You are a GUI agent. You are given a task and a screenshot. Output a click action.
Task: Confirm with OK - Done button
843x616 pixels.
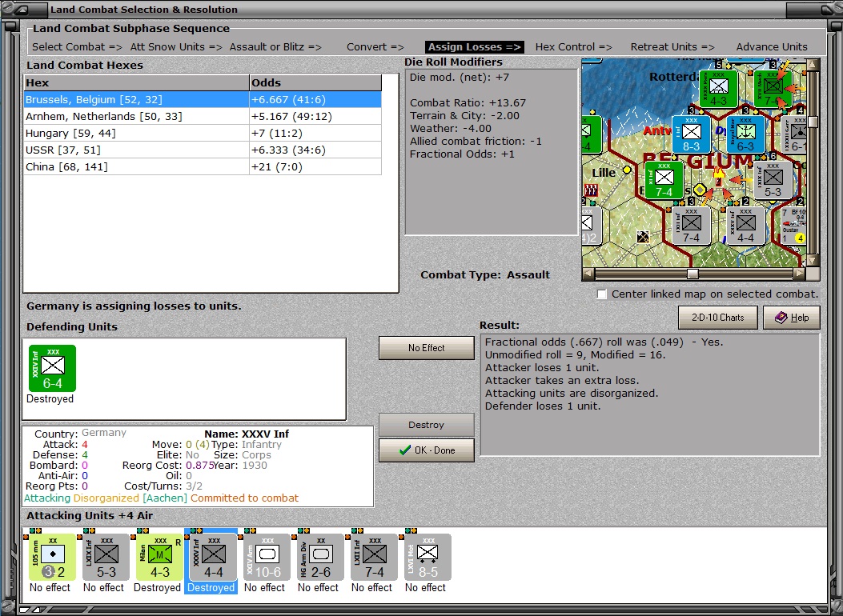tap(427, 450)
